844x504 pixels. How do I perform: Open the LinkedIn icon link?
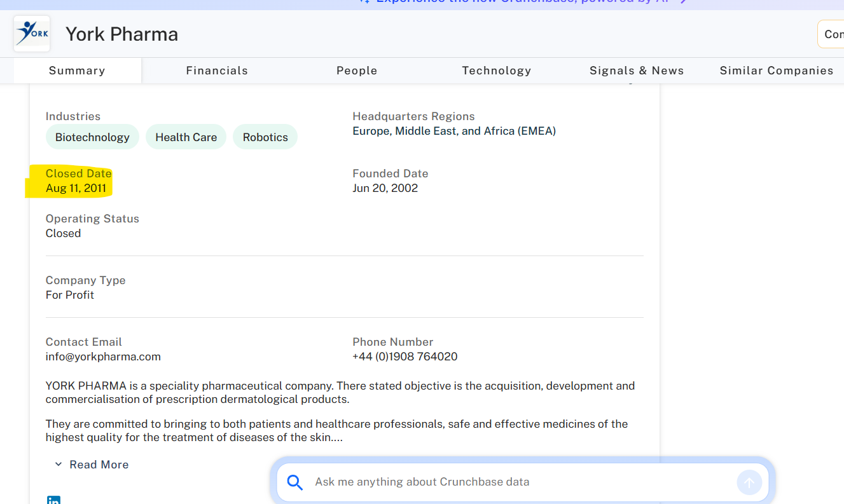[54, 500]
